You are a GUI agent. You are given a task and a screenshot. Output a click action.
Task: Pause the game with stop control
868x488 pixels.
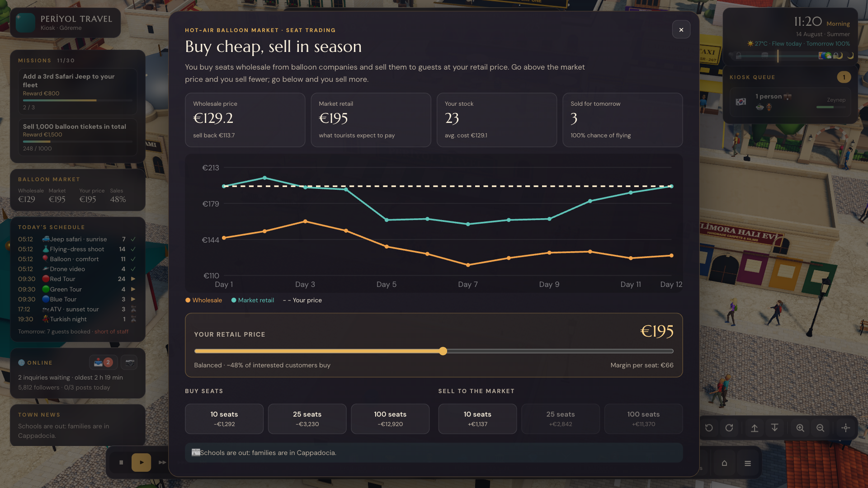pyautogui.click(x=121, y=462)
